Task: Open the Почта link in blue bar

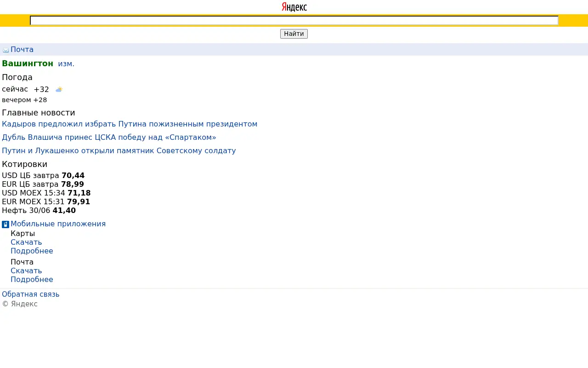Action: point(22,50)
